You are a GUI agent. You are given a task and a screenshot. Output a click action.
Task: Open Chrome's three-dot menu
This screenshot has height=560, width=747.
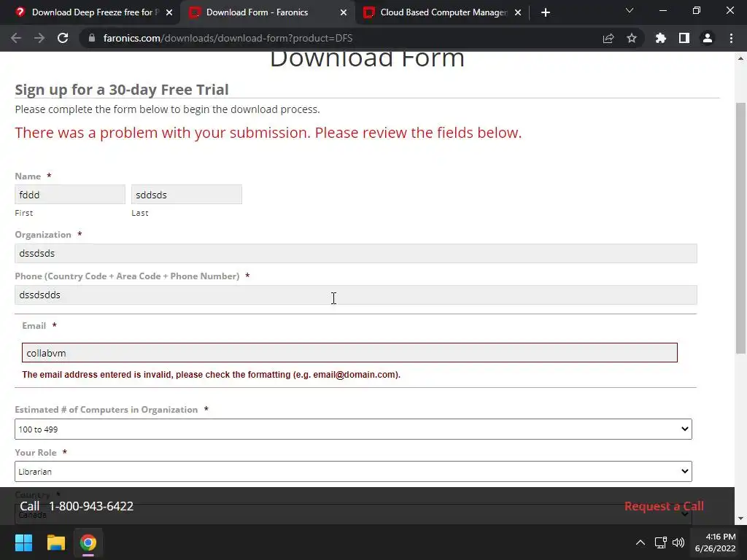click(731, 38)
